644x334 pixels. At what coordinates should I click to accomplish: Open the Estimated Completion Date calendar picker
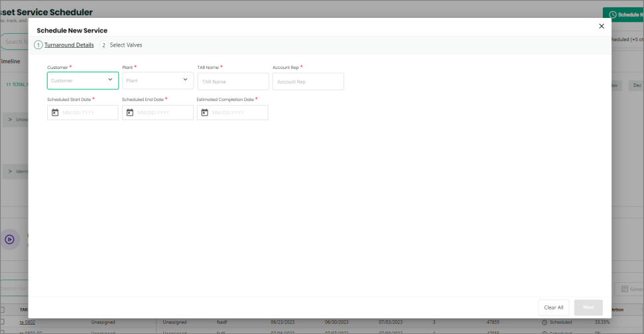coord(205,113)
